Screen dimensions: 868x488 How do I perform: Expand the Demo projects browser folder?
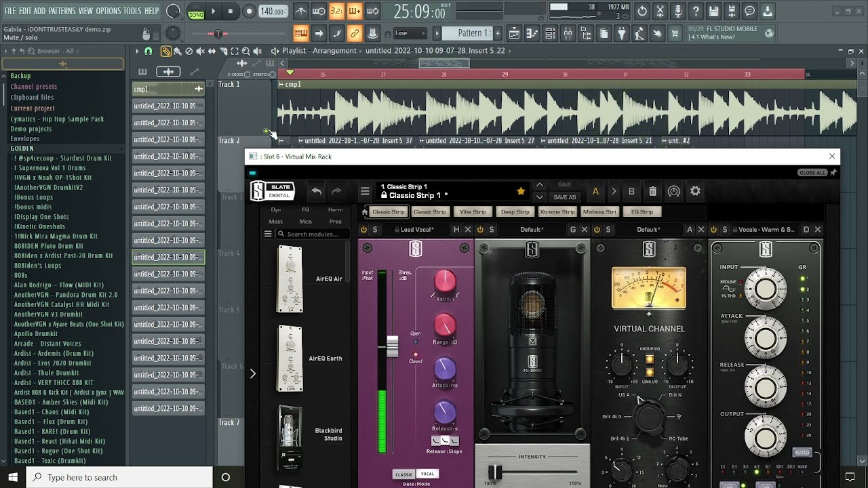click(31, 129)
